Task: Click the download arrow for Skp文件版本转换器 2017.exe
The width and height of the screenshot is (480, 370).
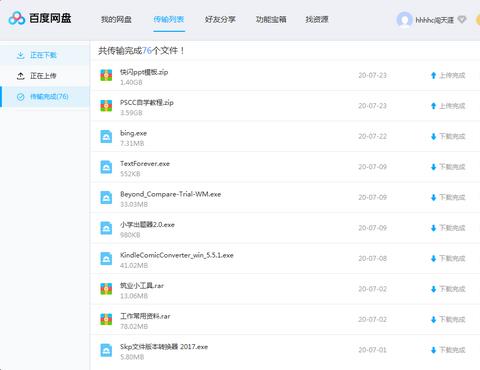Action: [x=433, y=350]
